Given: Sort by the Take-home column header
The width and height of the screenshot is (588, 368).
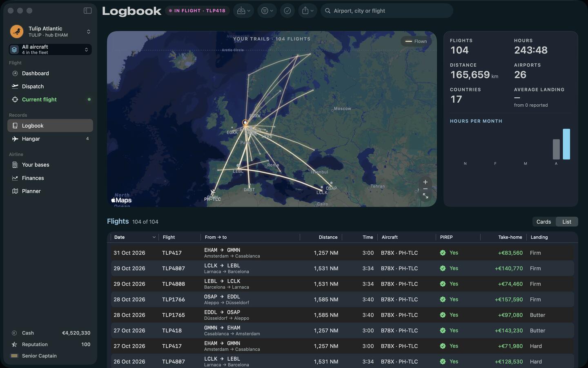Looking at the screenshot, I should coord(504,237).
